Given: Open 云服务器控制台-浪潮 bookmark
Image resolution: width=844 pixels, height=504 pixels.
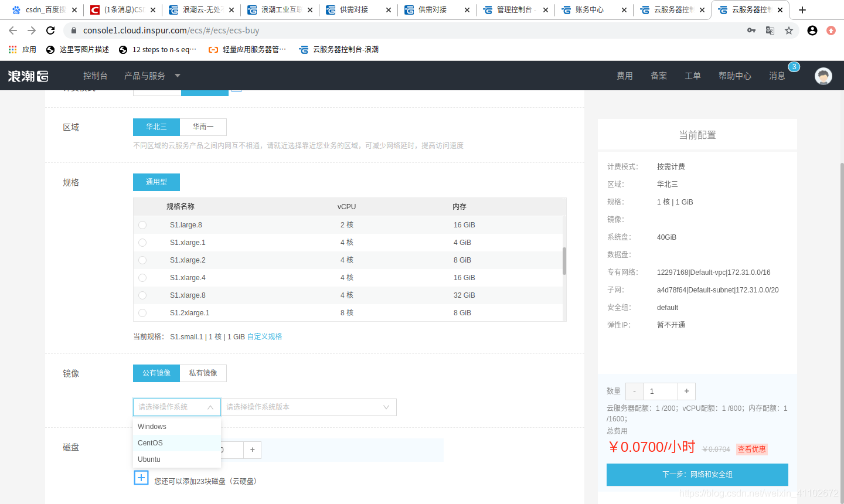Looking at the screenshot, I should (x=339, y=50).
